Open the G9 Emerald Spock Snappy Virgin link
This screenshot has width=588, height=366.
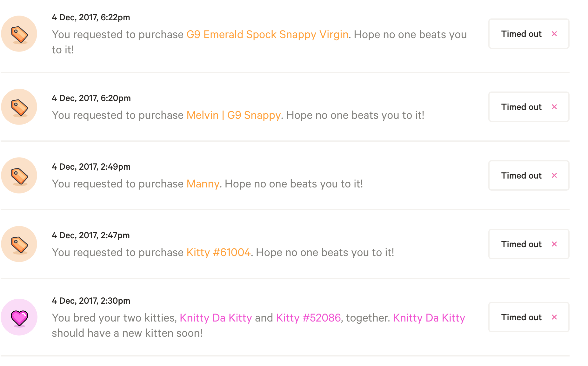pyautogui.click(x=267, y=35)
